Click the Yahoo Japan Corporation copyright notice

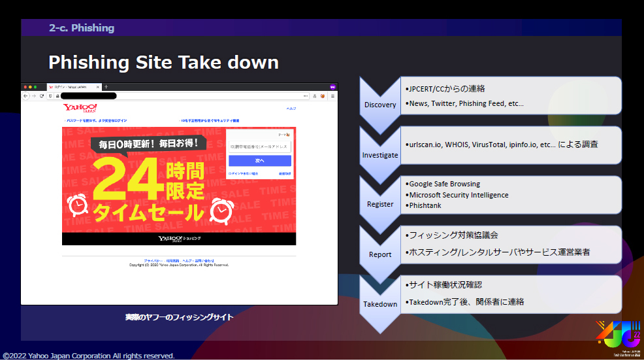point(89,356)
